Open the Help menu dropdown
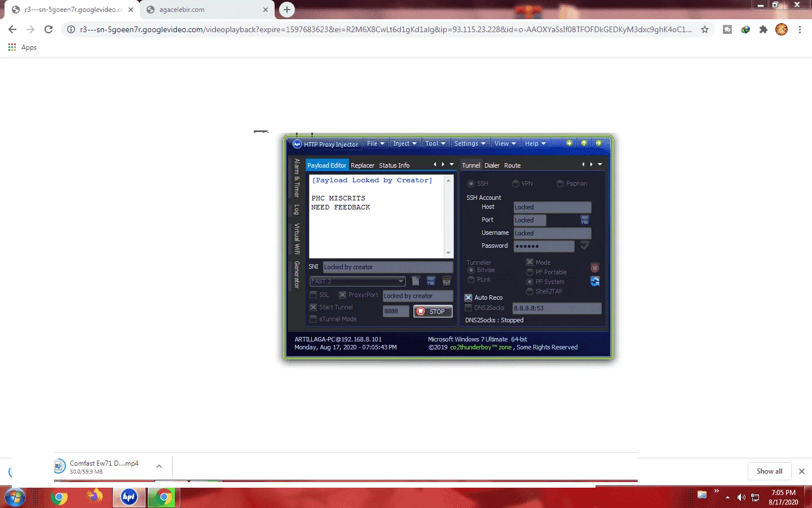812x508 pixels. pyautogui.click(x=535, y=143)
